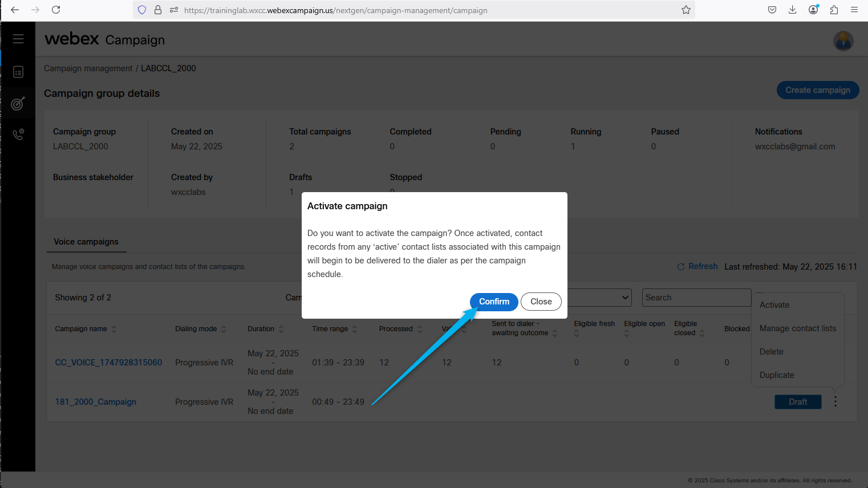The width and height of the screenshot is (868, 488).
Task: Select Duplicate in the context menu
Action: click(776, 375)
